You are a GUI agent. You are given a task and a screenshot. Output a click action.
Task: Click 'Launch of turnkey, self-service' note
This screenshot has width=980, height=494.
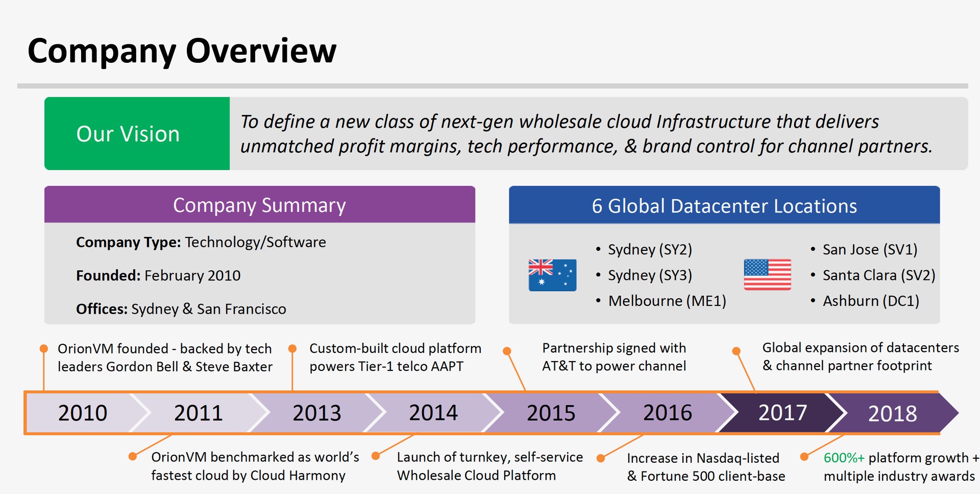(x=490, y=466)
